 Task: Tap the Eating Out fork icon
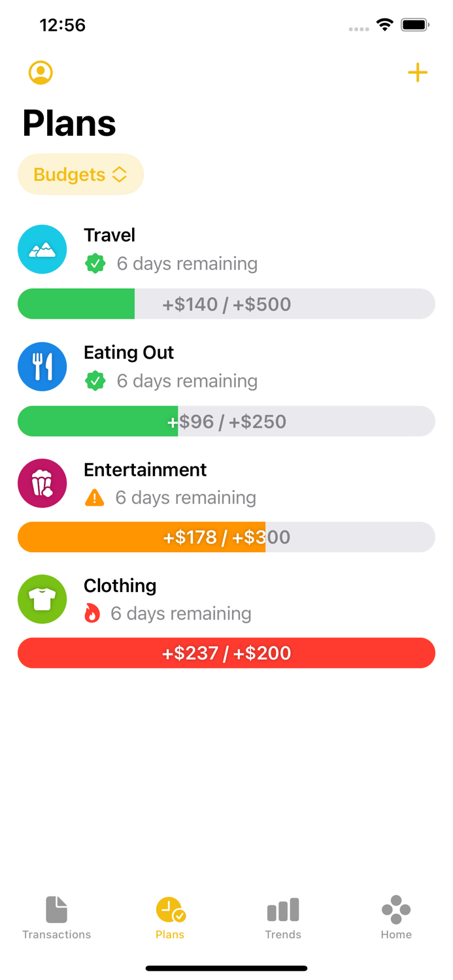[42, 367]
